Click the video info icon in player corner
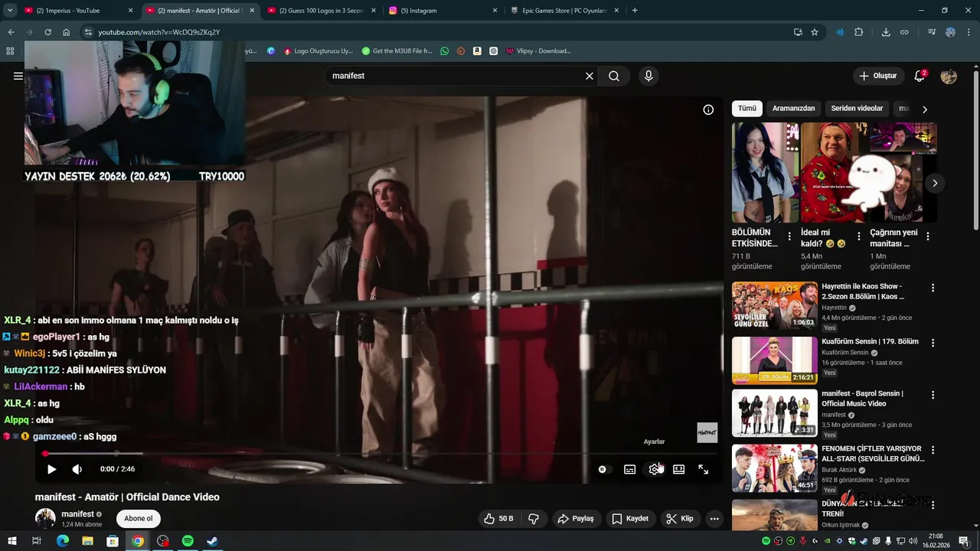980x551 pixels. 708,109
